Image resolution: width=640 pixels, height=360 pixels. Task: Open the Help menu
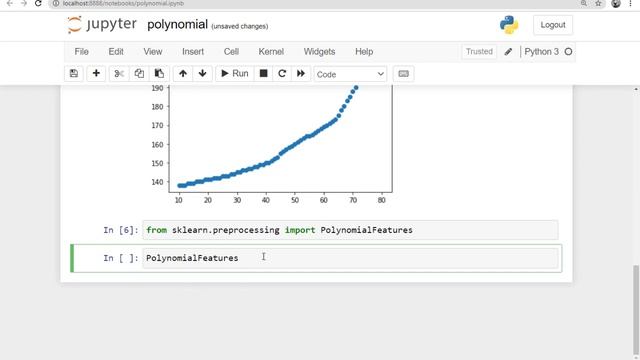click(364, 51)
